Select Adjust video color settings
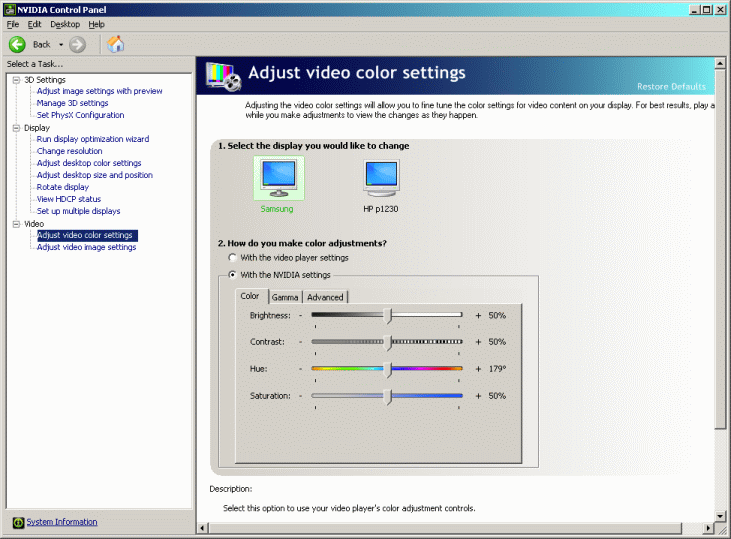Image resolution: width=731 pixels, height=539 pixels. 87,235
